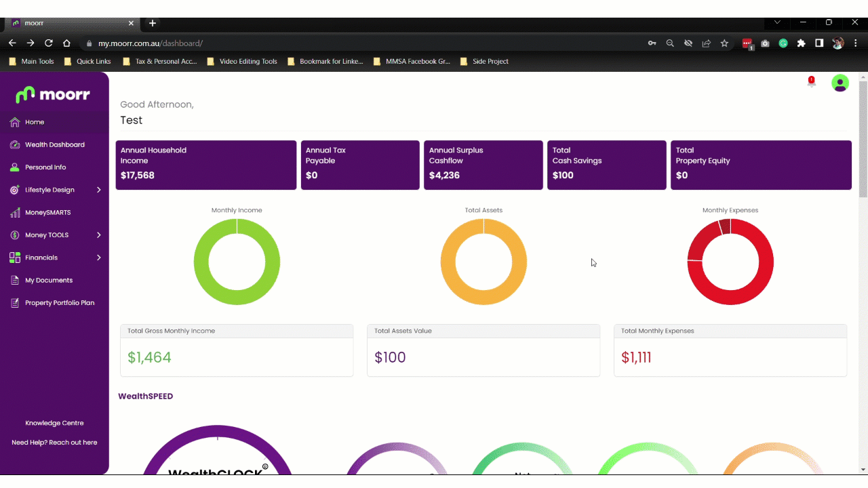The width and height of the screenshot is (868, 488).
Task: Open the Quick Links bookmark folder
Action: tap(87, 61)
